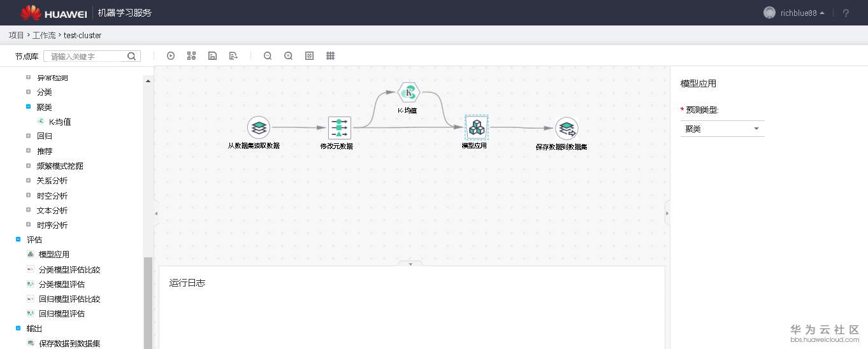Image resolution: width=868 pixels, height=349 pixels.
Task: Click the Huawei logo
Action: point(54,13)
